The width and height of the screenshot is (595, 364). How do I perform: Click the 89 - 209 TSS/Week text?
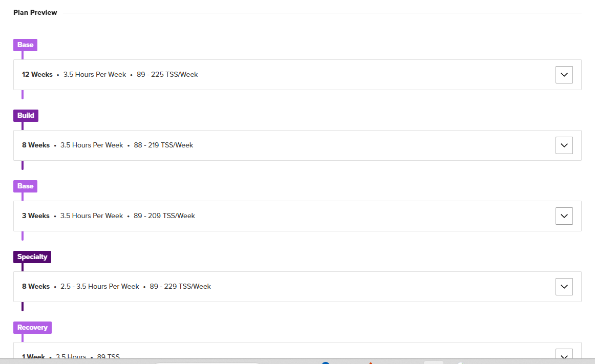pyautogui.click(x=164, y=216)
